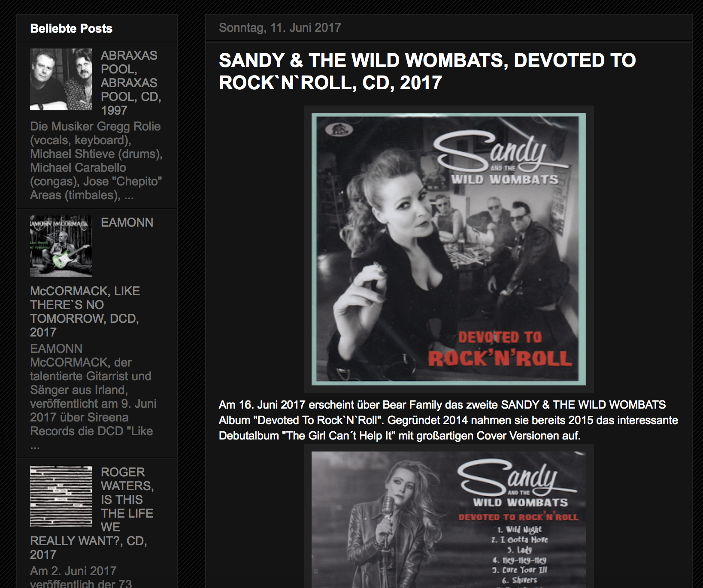Click the Bear Family logo on the front cover
Viewport: 703px width, 588px height.
click(x=339, y=129)
